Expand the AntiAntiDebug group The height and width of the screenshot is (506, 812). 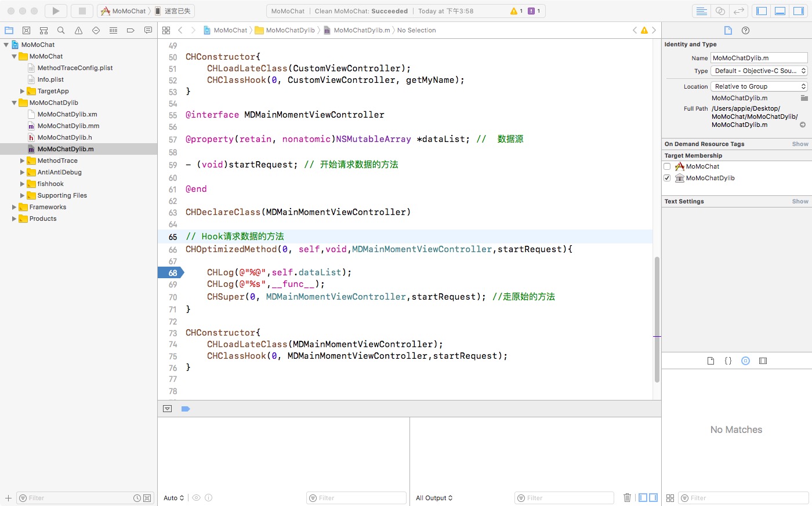[23, 172]
